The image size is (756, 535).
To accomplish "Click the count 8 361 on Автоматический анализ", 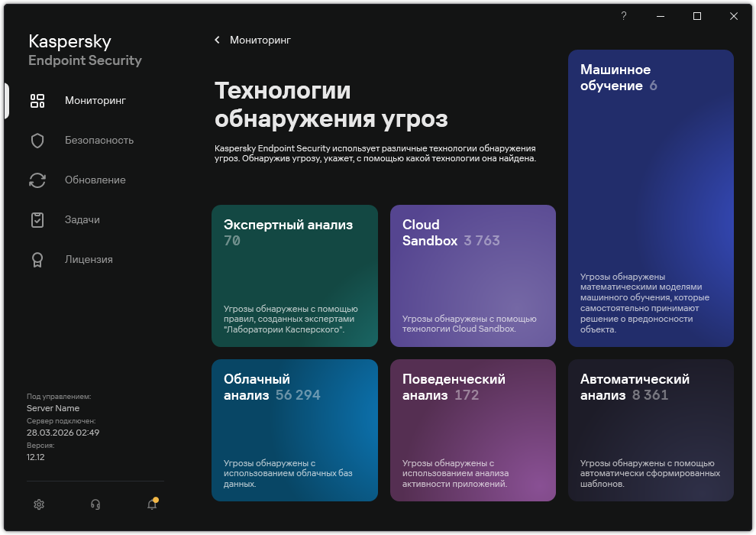I will [651, 395].
